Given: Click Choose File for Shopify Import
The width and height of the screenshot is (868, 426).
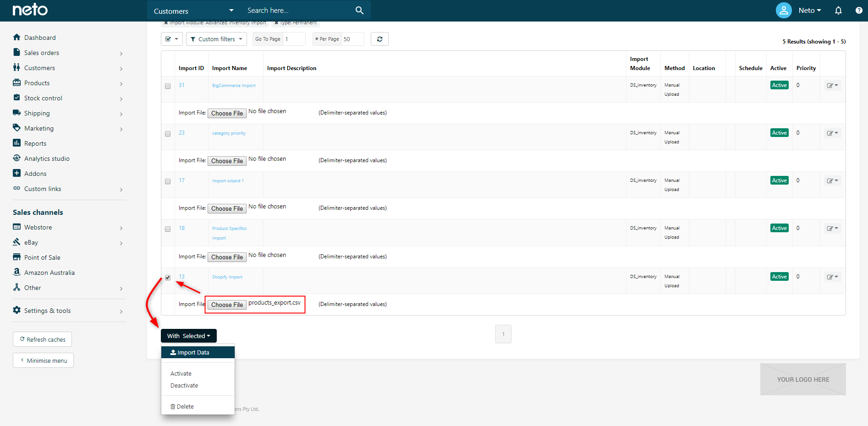Looking at the screenshot, I should click(x=227, y=305).
